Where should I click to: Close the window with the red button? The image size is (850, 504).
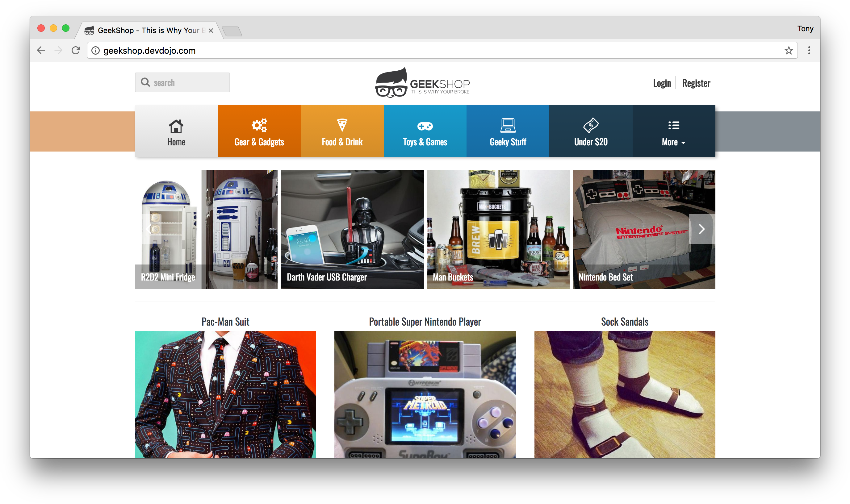[41, 28]
